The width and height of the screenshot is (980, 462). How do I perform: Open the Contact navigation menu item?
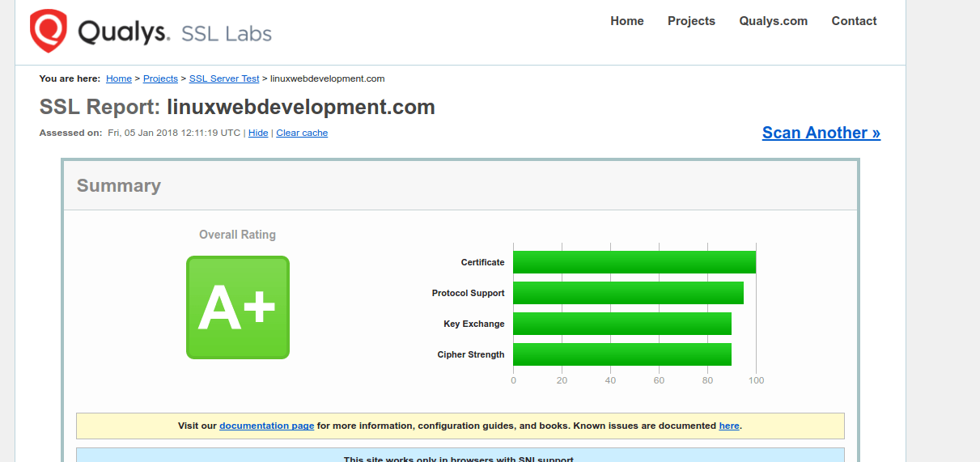(854, 21)
